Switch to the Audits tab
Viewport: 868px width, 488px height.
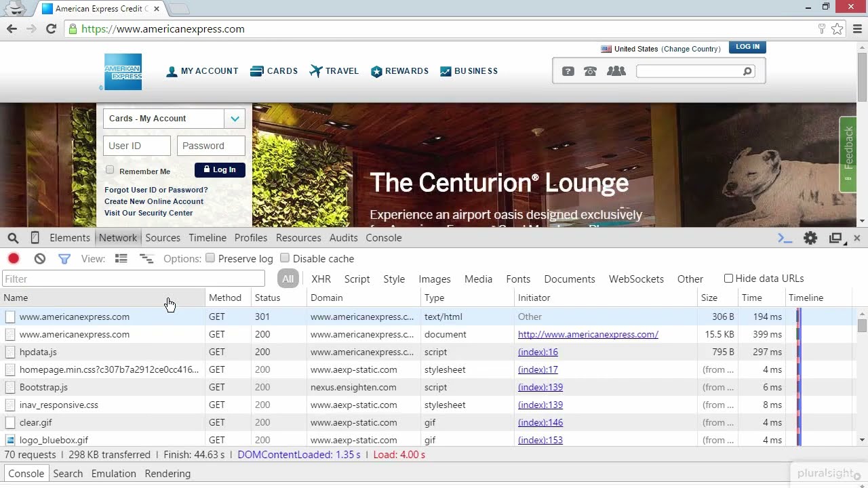tap(344, 238)
